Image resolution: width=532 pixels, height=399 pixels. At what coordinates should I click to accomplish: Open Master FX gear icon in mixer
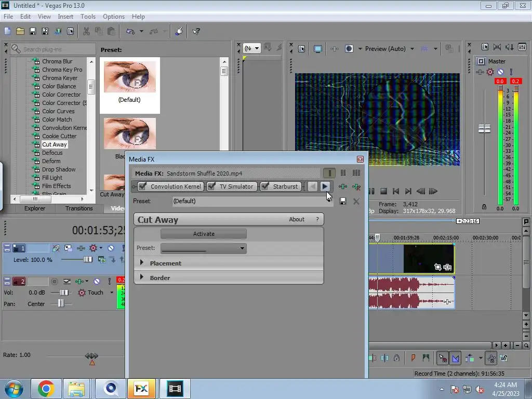pyautogui.click(x=490, y=72)
